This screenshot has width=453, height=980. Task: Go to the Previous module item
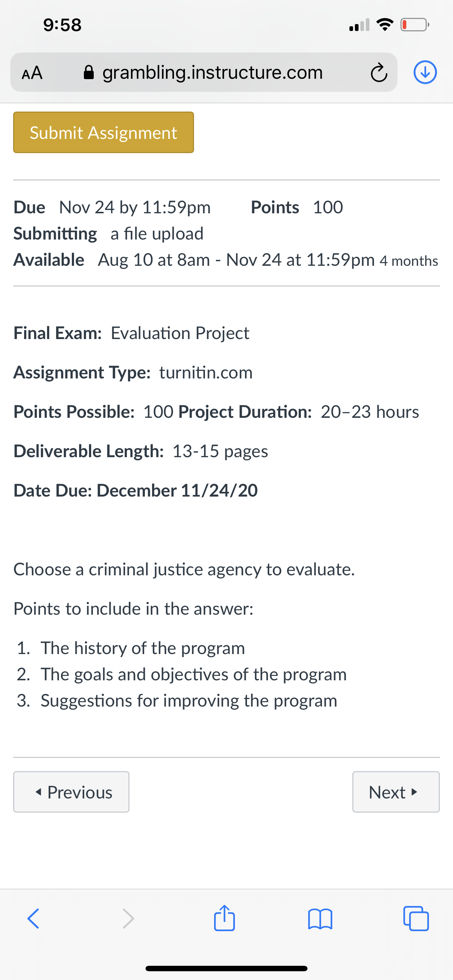point(71,792)
